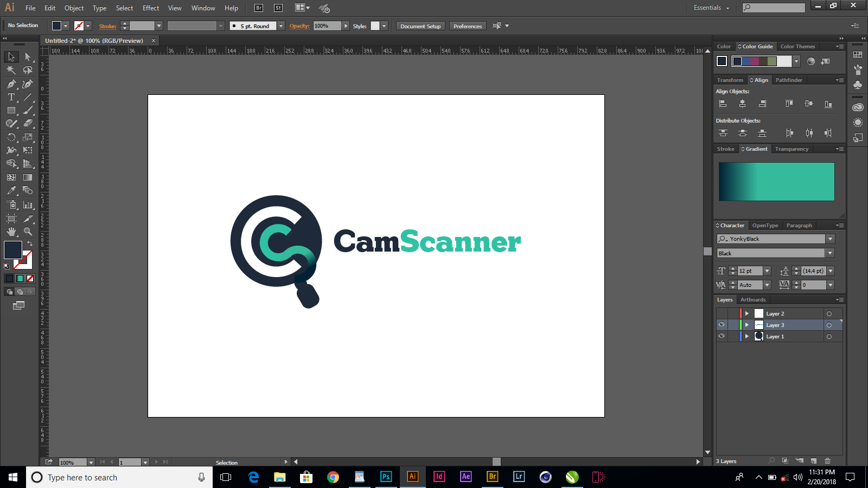Click the Delete Selection trash icon
868x488 pixels.
827,461
